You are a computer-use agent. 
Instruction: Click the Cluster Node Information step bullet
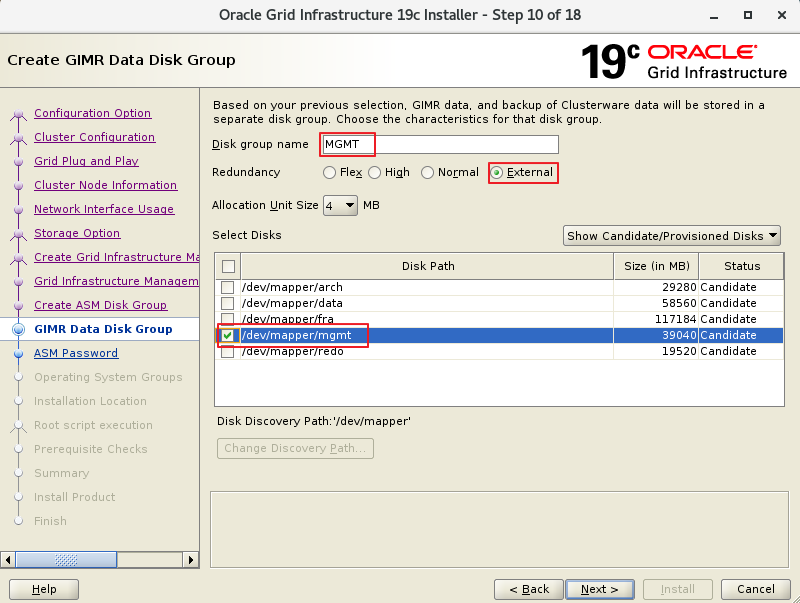click(x=18, y=186)
